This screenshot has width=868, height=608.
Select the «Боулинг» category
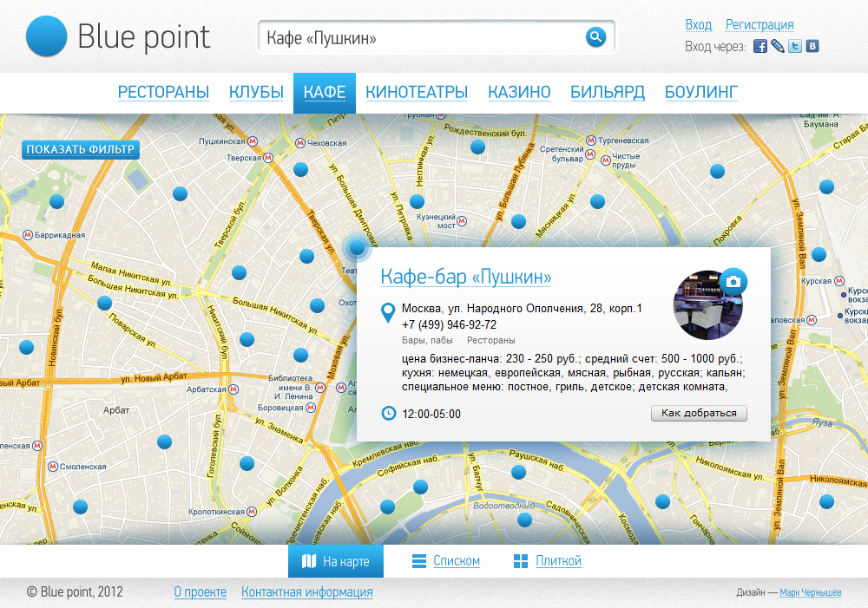[x=700, y=92]
